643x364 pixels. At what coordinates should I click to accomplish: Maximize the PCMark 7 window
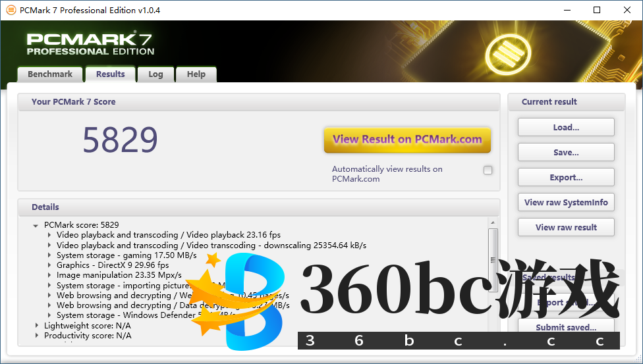pyautogui.click(x=597, y=10)
